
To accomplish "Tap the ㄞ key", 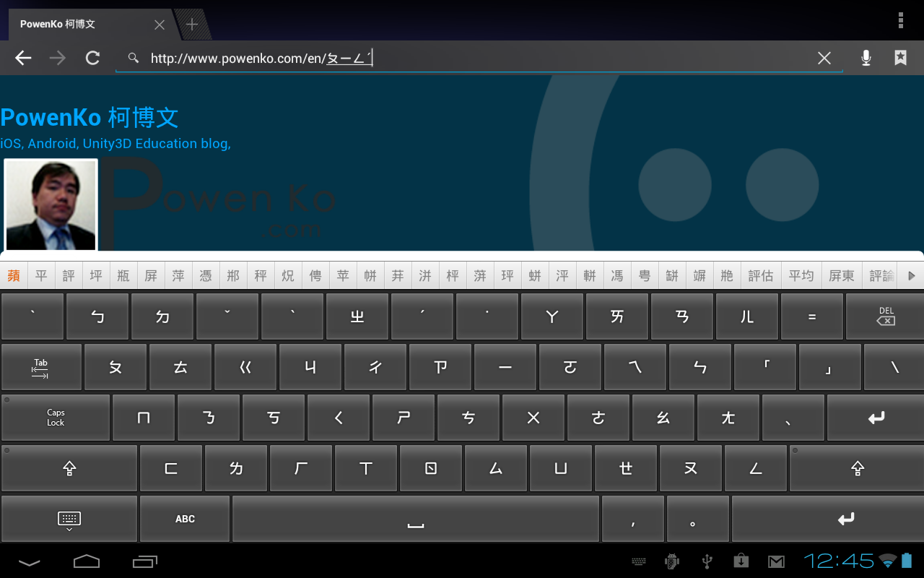I will pyautogui.click(x=617, y=316).
